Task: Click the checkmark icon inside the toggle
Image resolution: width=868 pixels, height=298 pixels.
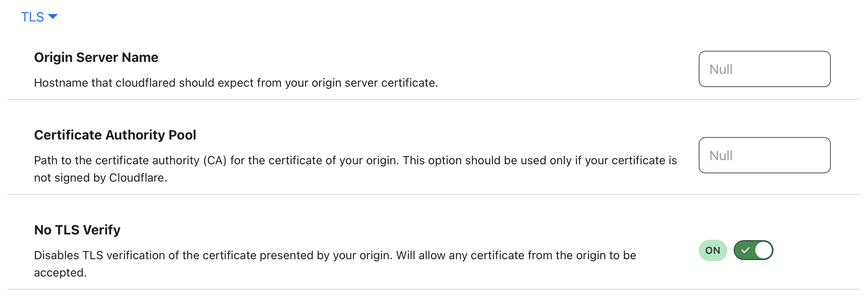Action: click(x=745, y=250)
